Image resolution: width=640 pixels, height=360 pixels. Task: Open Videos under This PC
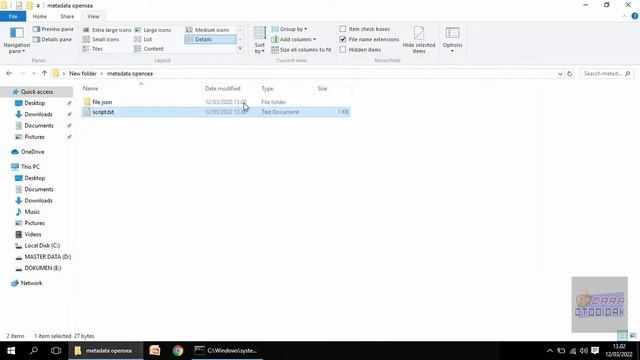[33, 234]
